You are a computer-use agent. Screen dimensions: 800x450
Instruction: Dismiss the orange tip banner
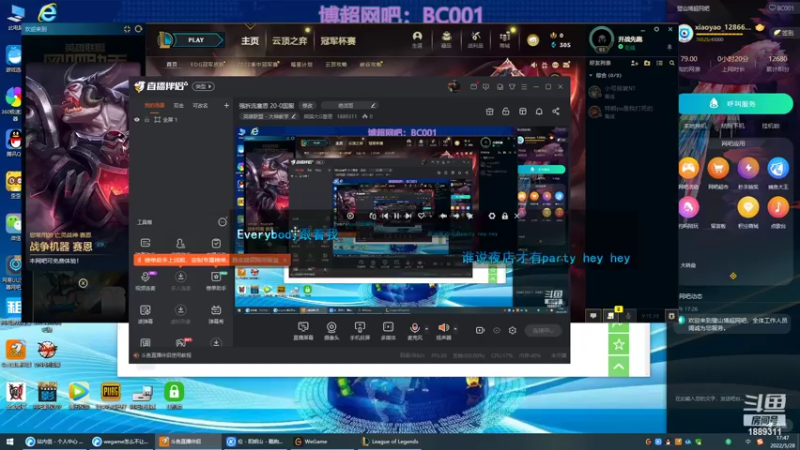tap(285, 260)
